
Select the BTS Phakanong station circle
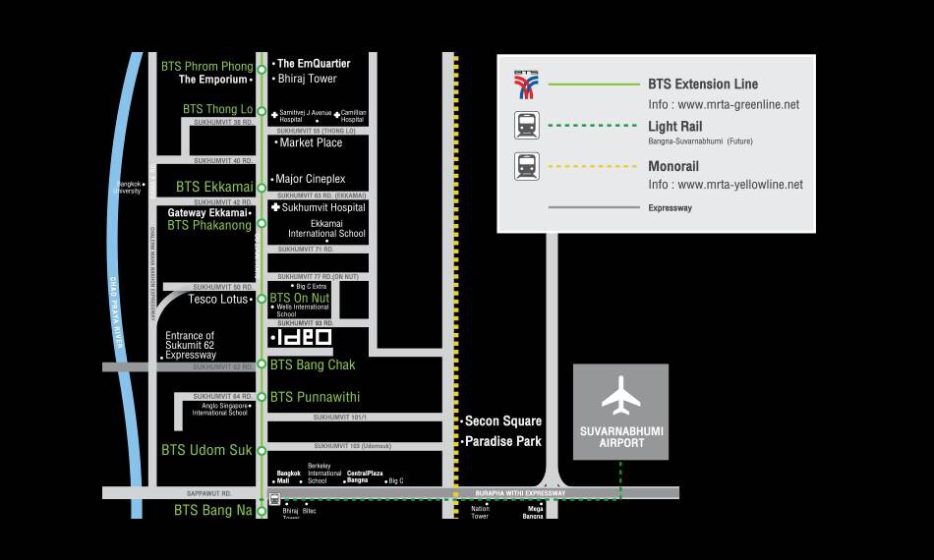261,224
